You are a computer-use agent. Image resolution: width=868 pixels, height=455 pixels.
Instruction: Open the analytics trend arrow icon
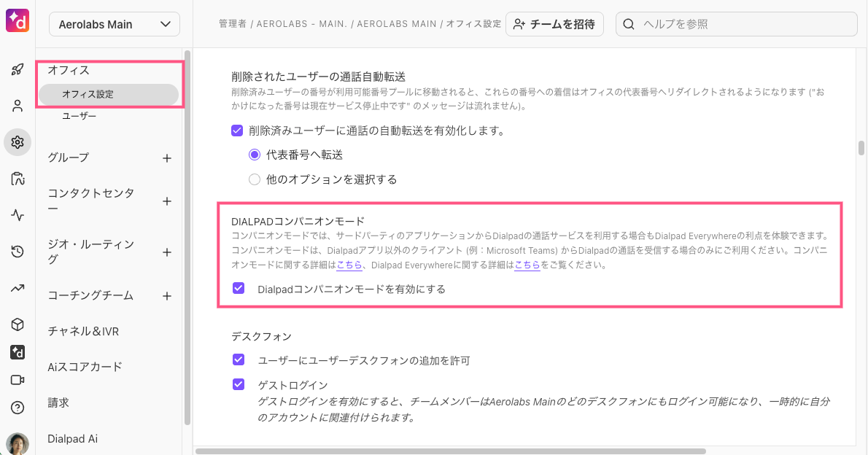18,288
